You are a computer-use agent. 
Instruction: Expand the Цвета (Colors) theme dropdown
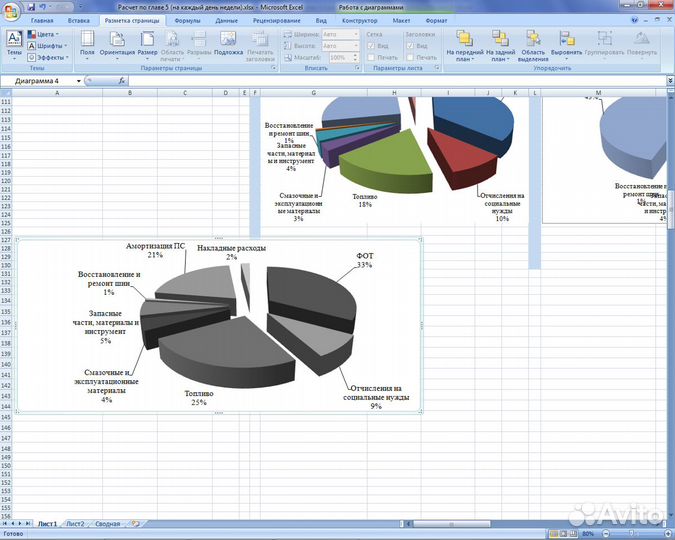[x=46, y=34]
